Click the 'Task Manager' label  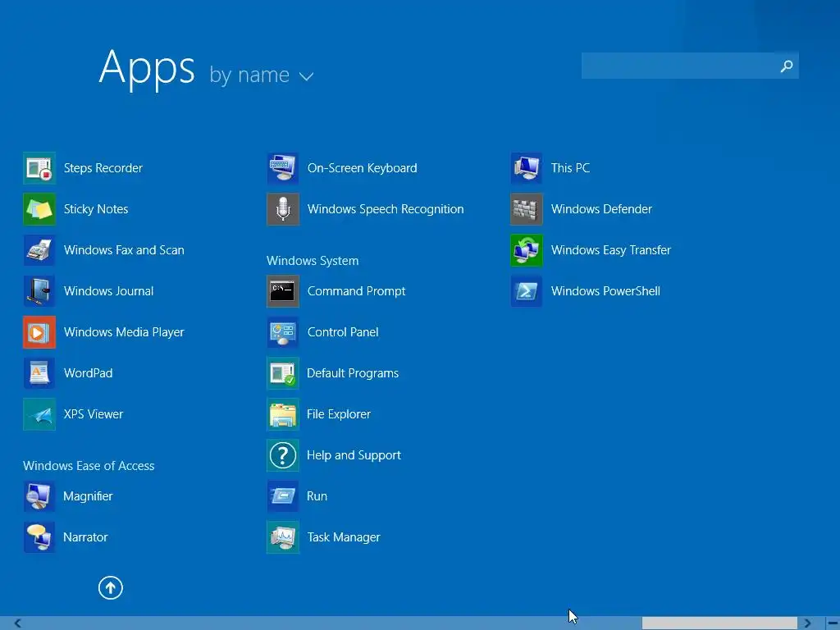[x=344, y=537]
